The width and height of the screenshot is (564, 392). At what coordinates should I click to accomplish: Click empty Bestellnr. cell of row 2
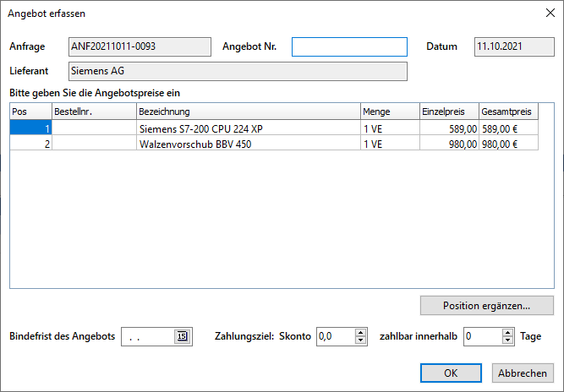point(94,144)
